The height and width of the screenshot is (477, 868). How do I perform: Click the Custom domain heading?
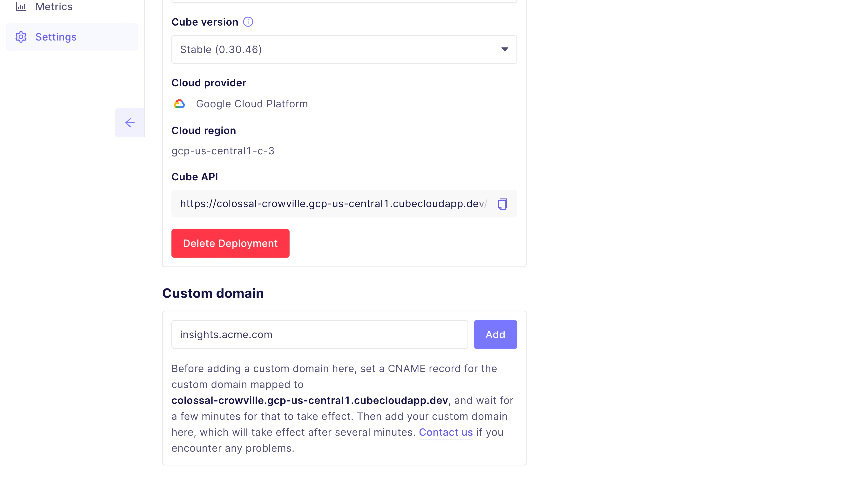[213, 293]
